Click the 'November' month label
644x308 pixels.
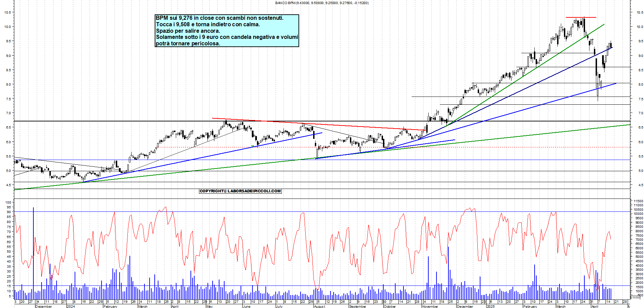click(x=430, y=306)
